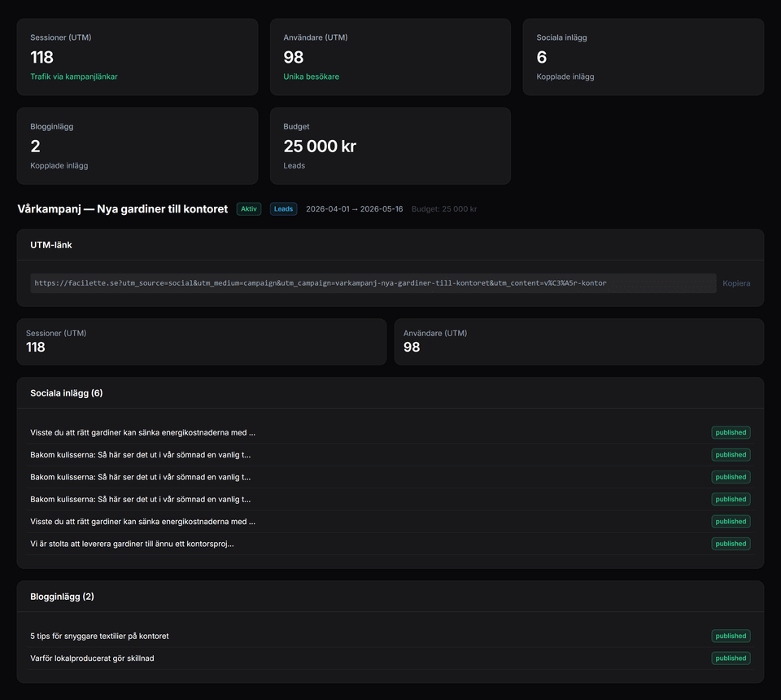The height and width of the screenshot is (700, 781).
Task: Click the campaign date range 2026-04-01 → 2026-05-16
Action: [x=354, y=209]
